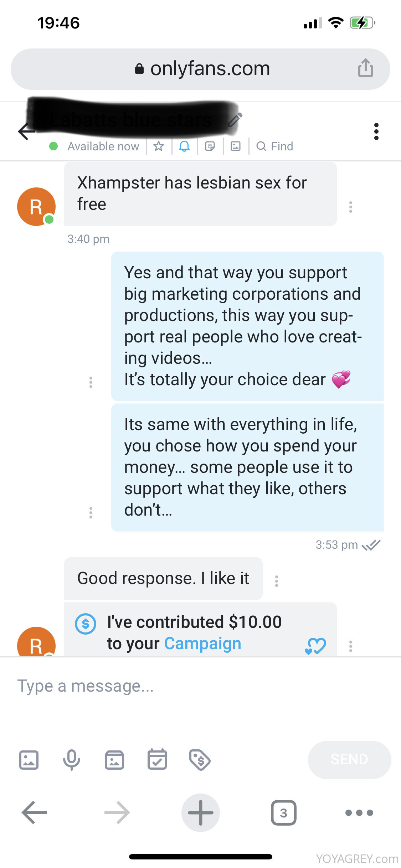The height and width of the screenshot is (868, 401).
Task: Open the browser tabs counter showing 3
Action: [283, 813]
